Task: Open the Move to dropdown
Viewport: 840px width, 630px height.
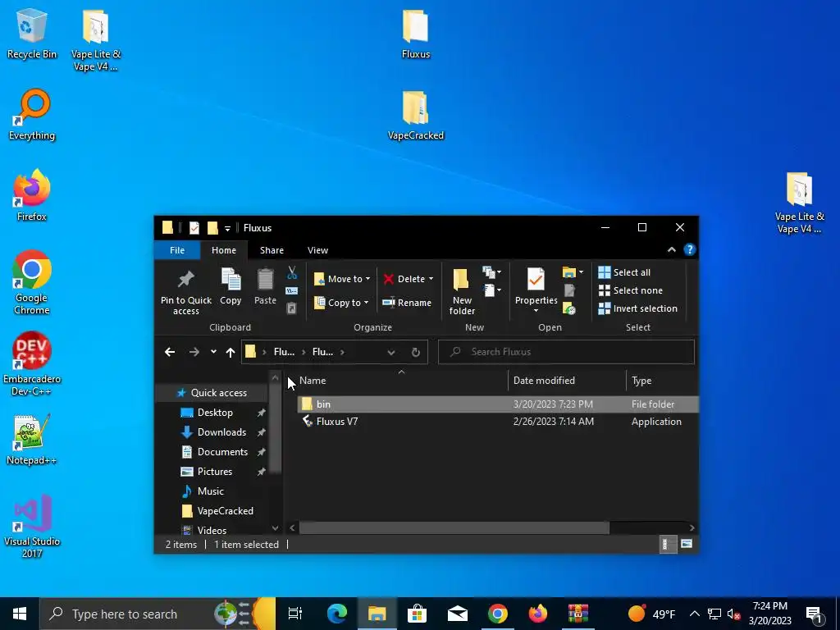Action: tap(342, 279)
